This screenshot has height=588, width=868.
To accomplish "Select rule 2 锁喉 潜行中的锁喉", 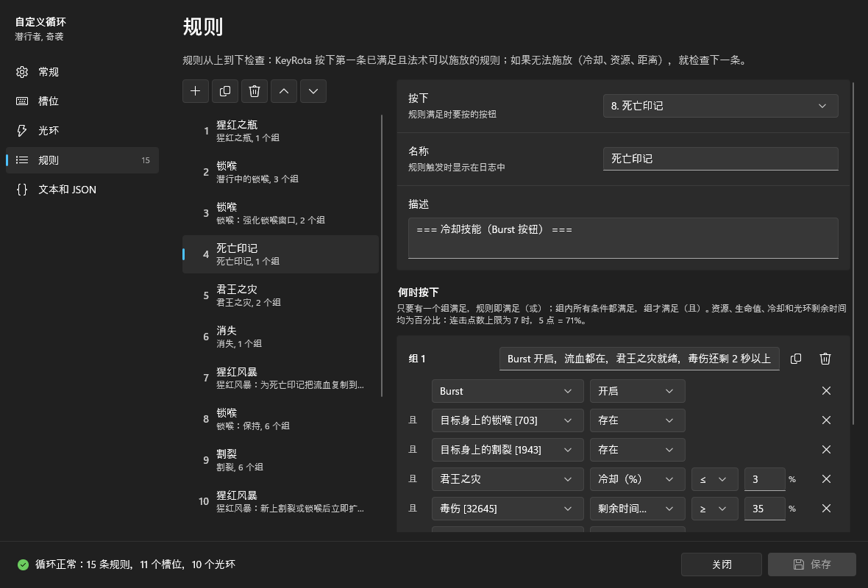I will click(x=281, y=172).
